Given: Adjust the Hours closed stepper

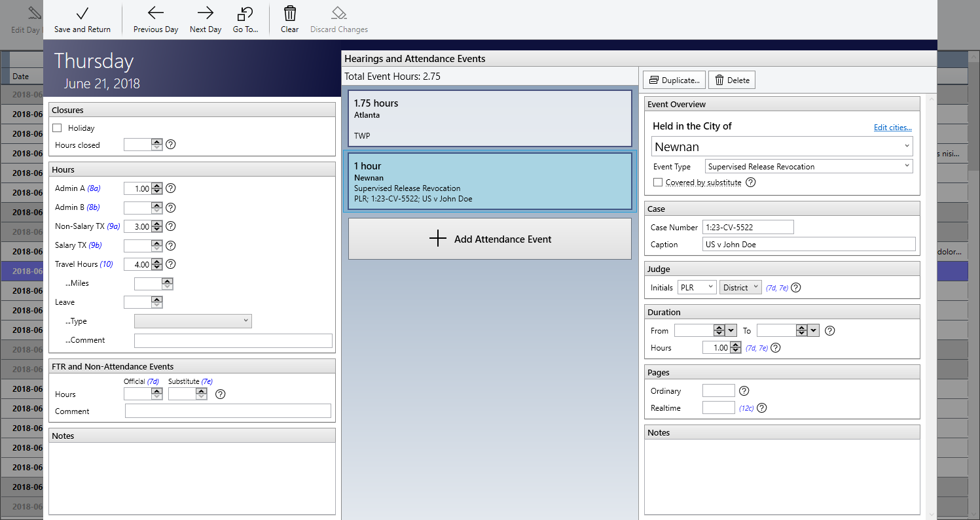Looking at the screenshot, I should pyautogui.click(x=157, y=145).
